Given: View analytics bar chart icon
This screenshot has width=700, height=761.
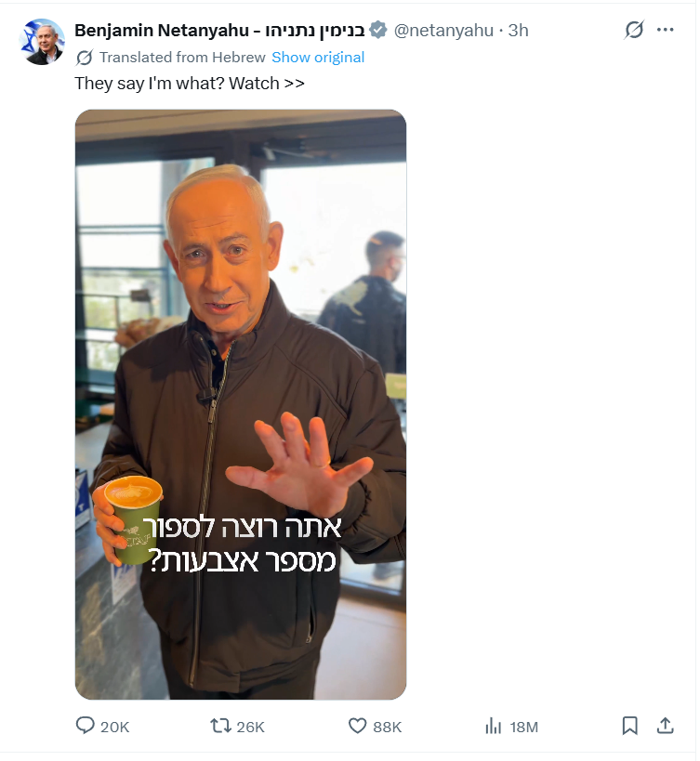Looking at the screenshot, I should [493, 726].
